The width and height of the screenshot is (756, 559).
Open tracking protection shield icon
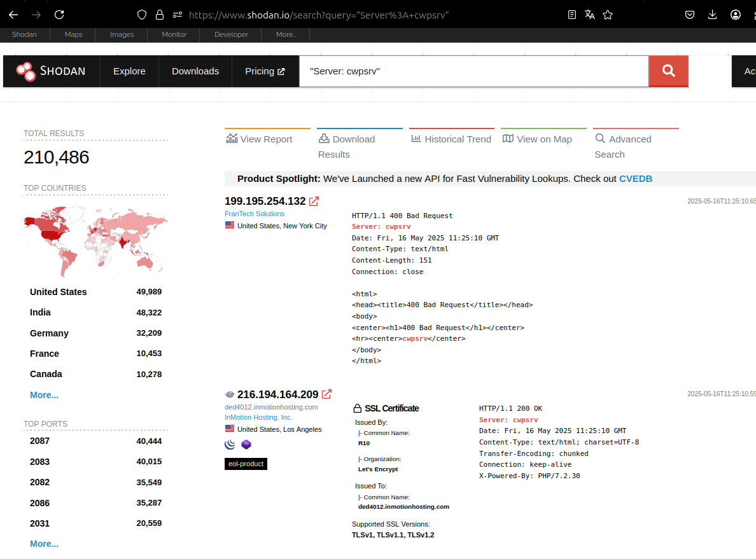[142, 15]
